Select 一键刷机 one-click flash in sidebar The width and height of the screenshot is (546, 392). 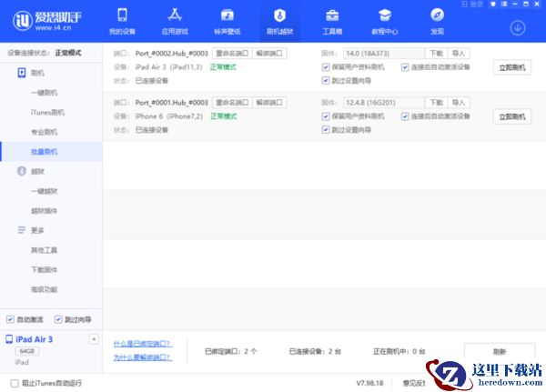point(45,93)
